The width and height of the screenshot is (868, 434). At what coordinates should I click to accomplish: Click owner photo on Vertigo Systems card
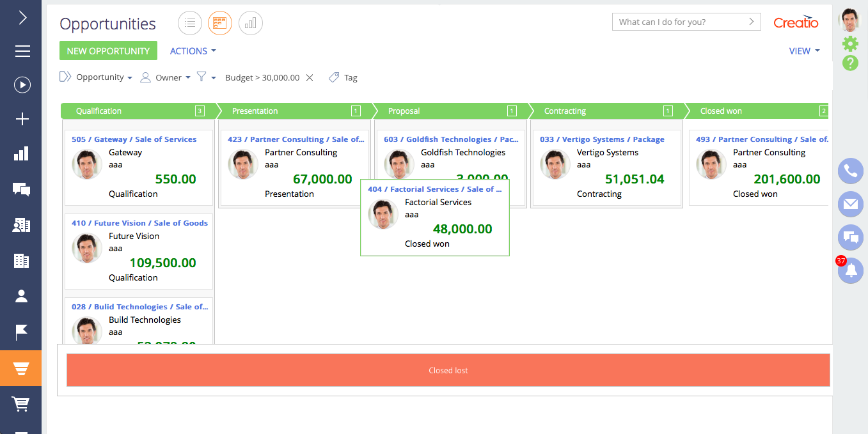[x=555, y=164]
